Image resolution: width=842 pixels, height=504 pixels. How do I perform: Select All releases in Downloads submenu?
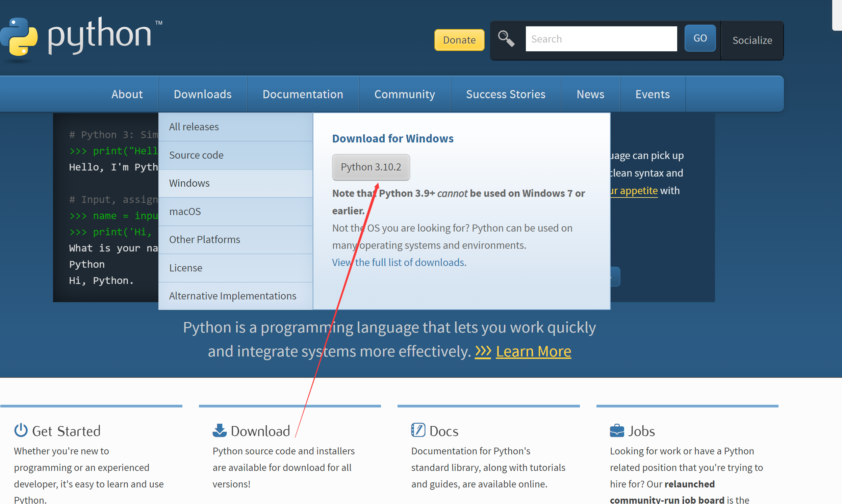(x=235, y=127)
